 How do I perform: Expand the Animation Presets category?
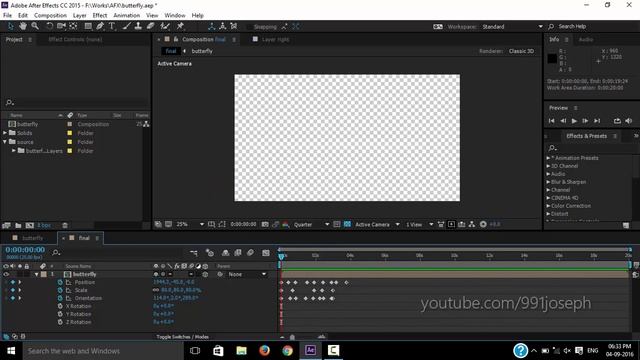[548, 158]
